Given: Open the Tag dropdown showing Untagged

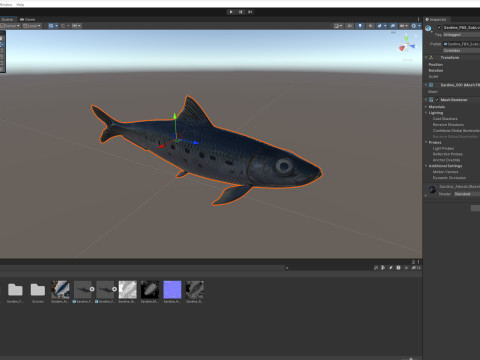Looking at the screenshot, I should [461, 35].
